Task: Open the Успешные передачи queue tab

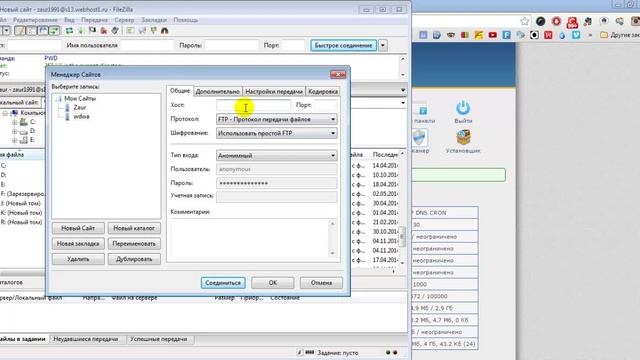Action: (x=158, y=339)
